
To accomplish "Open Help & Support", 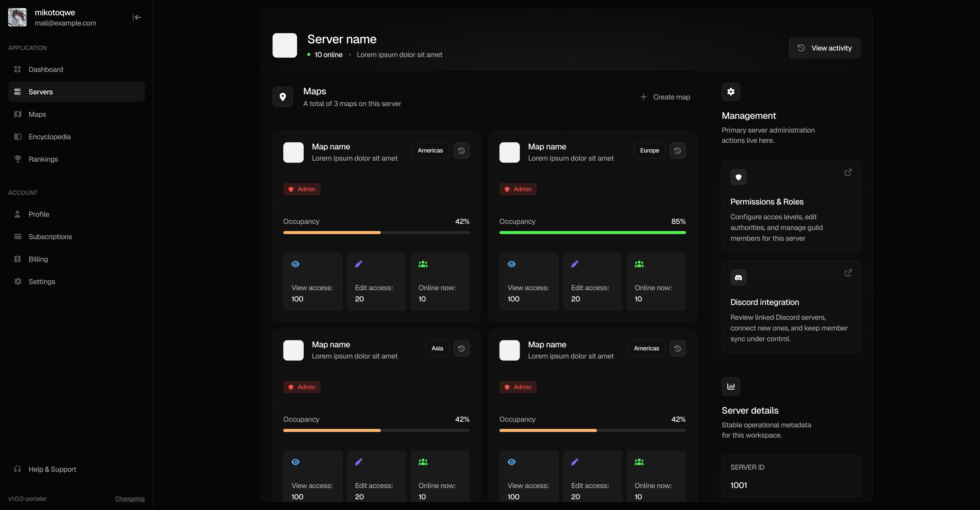I will click(x=77, y=469).
